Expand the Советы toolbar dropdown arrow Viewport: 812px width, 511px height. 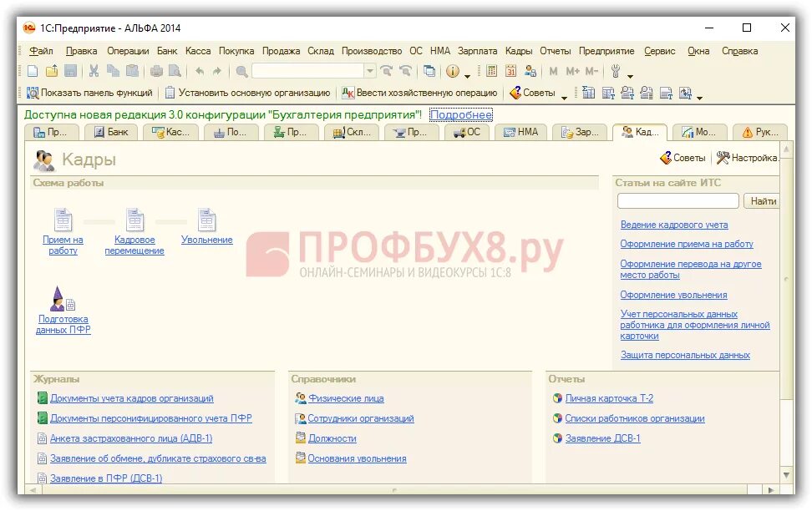tap(564, 98)
